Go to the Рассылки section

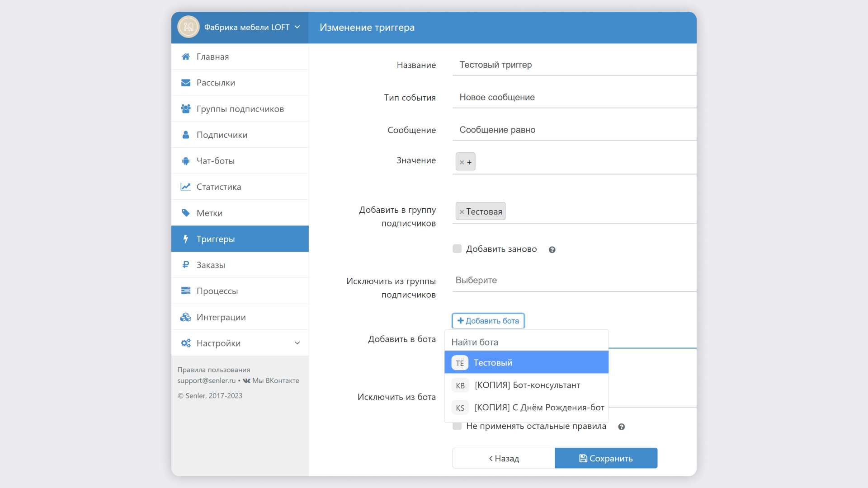240,83
